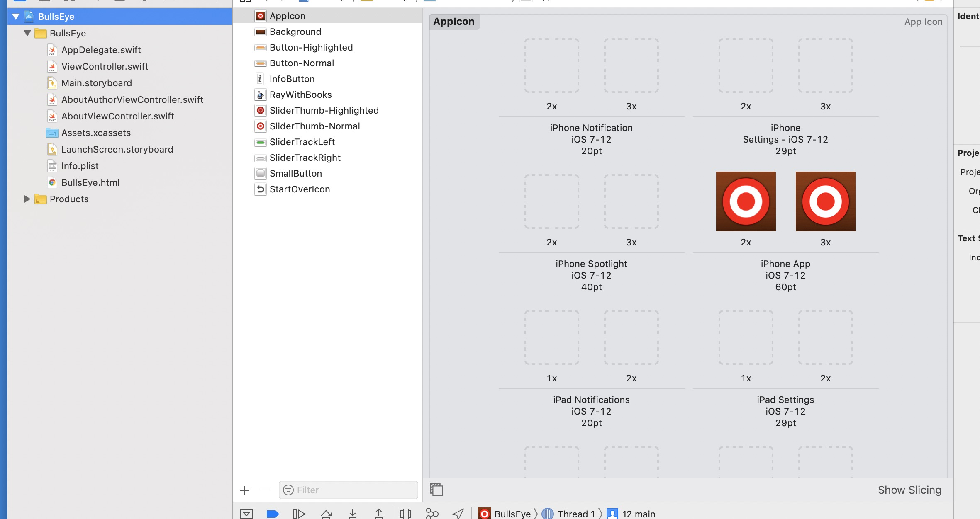980x519 pixels.
Task: Open the 12 main stack frame breadcrumb
Action: tap(631, 514)
